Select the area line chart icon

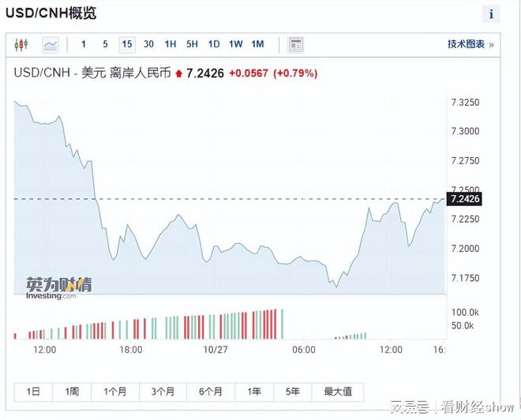click(51, 45)
